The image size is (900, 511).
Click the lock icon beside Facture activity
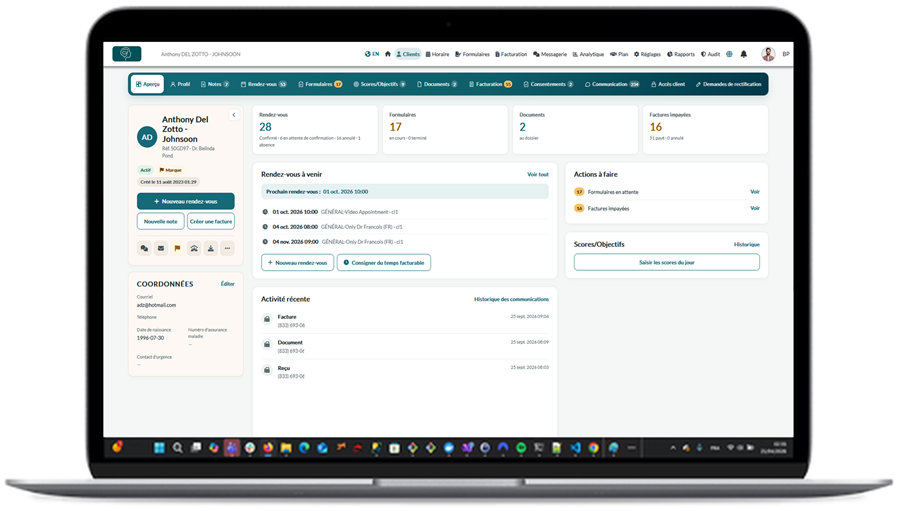point(267,319)
